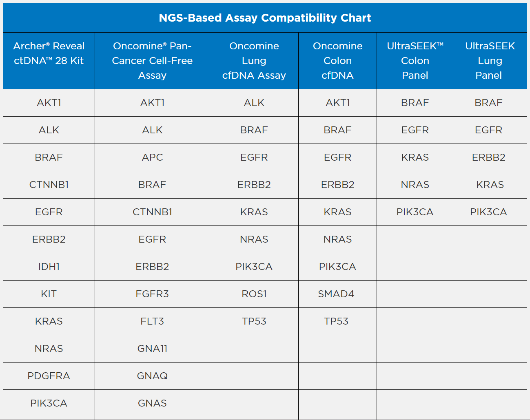Select the UltraSEEK Colon Panel header
Viewport: 530px width, 420px height.
(x=415, y=61)
